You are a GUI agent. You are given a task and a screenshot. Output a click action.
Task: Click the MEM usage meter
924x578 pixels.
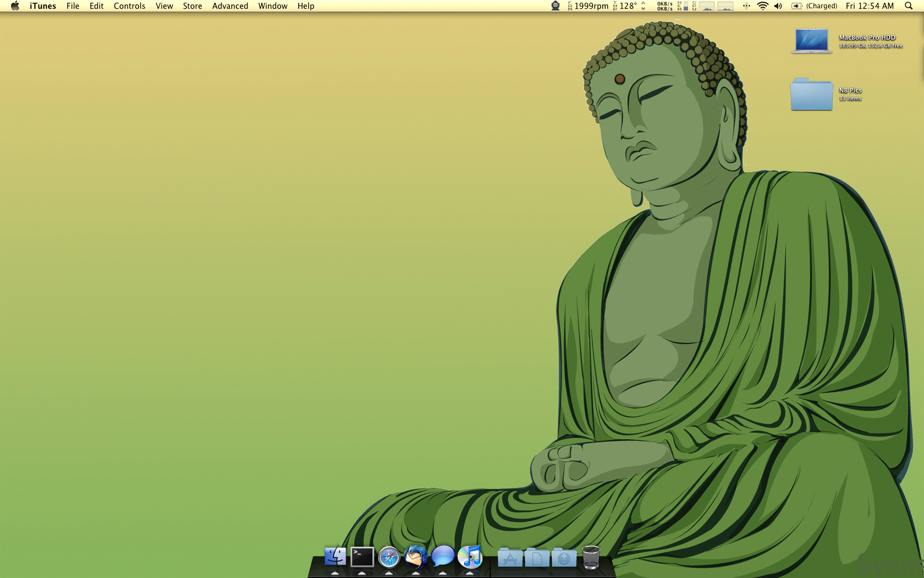click(683, 6)
